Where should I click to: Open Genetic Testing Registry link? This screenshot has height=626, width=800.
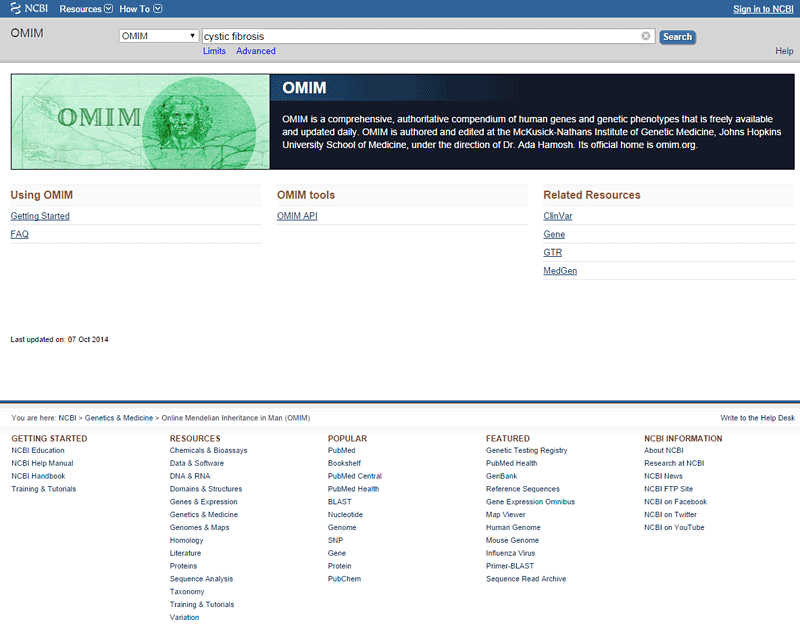(527, 450)
